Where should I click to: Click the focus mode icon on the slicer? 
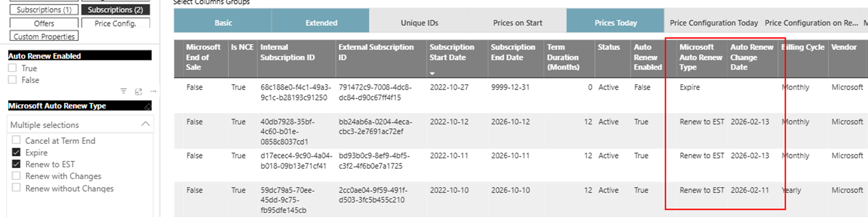pos(138,91)
